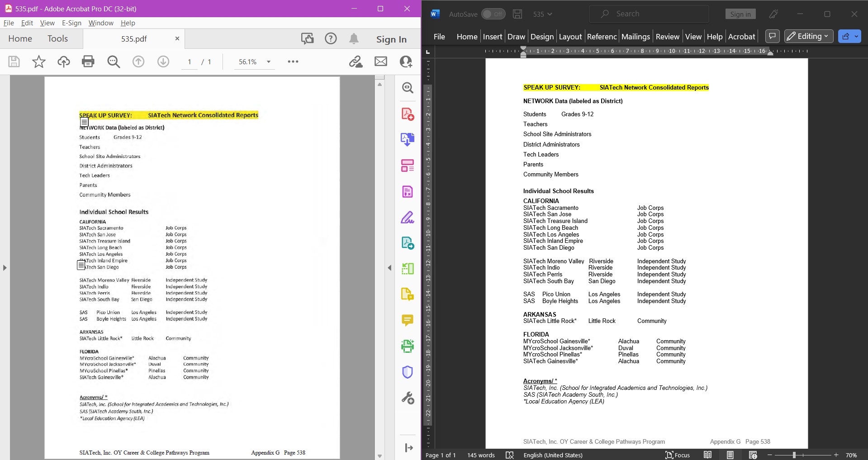Click the Sign in button in Word

pos(740,14)
